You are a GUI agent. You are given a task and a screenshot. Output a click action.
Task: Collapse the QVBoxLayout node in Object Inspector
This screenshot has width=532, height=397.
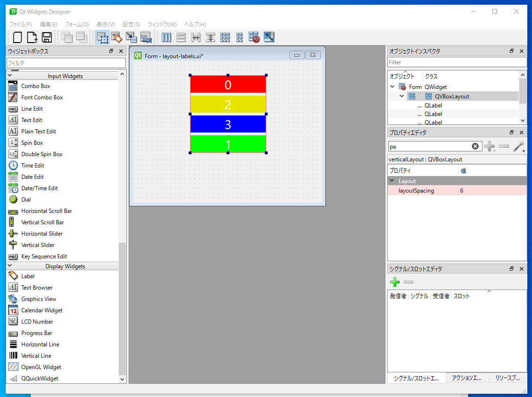point(401,96)
